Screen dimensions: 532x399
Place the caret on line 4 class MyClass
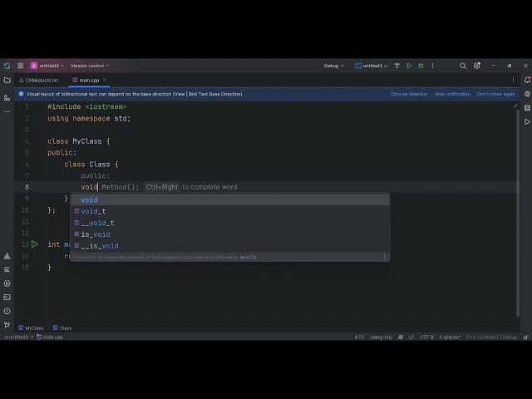[79, 141]
